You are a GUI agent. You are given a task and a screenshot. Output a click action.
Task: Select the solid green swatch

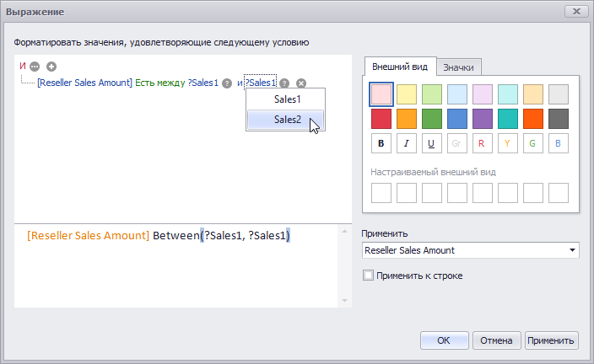[x=431, y=119]
